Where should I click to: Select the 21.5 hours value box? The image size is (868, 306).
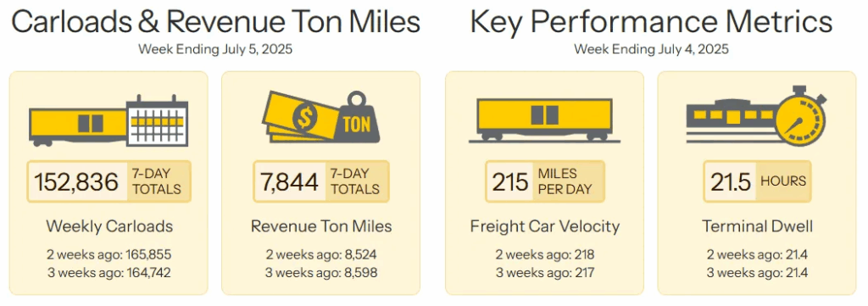(x=757, y=181)
